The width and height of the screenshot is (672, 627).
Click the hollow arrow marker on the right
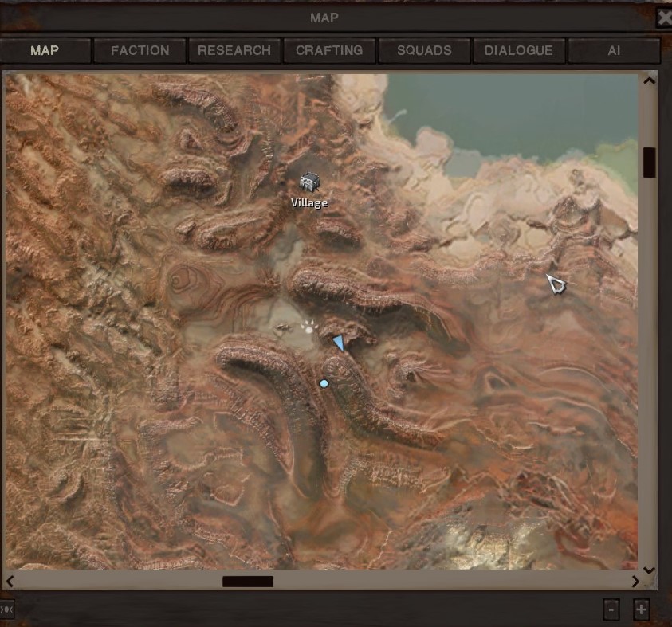[556, 284]
